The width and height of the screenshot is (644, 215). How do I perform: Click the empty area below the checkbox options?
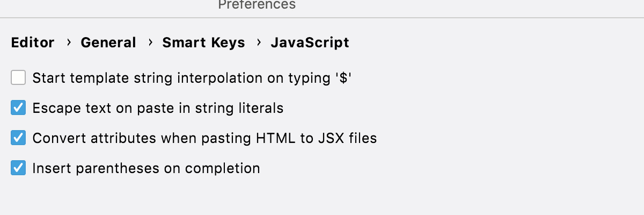pyautogui.click(x=322, y=196)
